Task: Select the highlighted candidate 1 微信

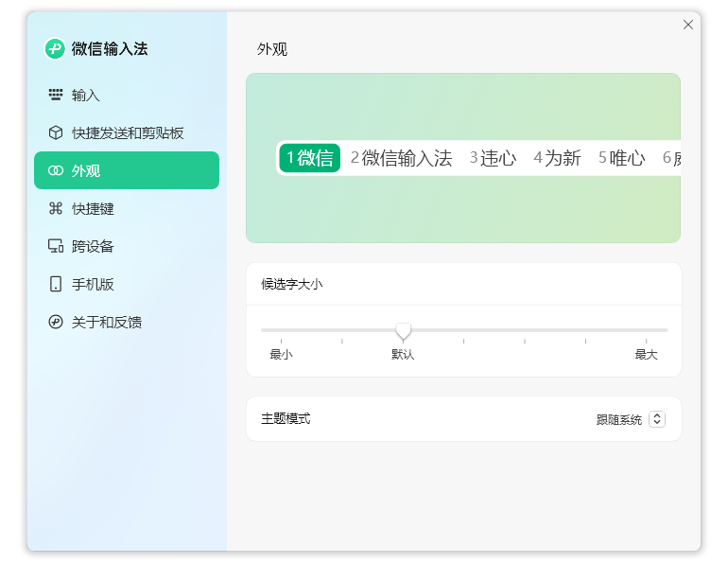Action: [310, 158]
